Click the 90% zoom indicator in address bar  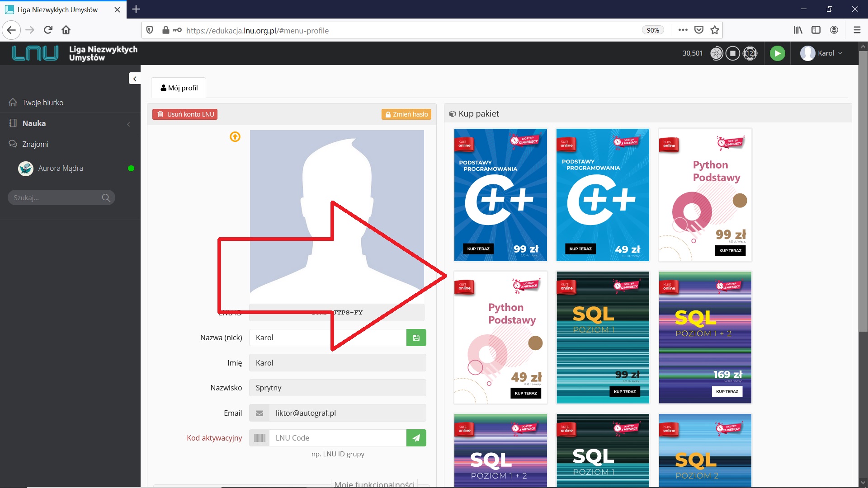point(653,30)
